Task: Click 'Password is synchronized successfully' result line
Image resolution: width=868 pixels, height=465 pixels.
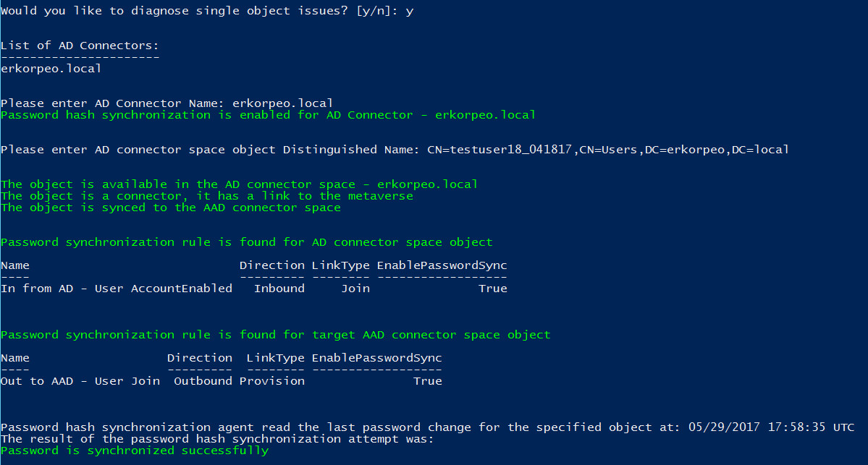Action: point(134,451)
